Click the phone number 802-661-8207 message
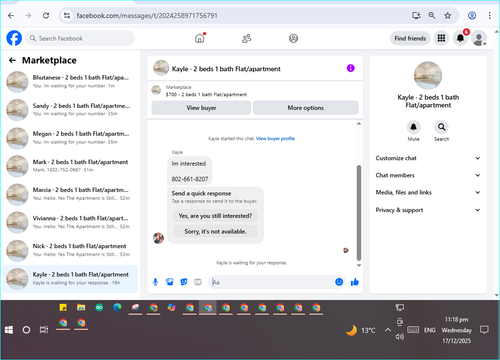 190,179
